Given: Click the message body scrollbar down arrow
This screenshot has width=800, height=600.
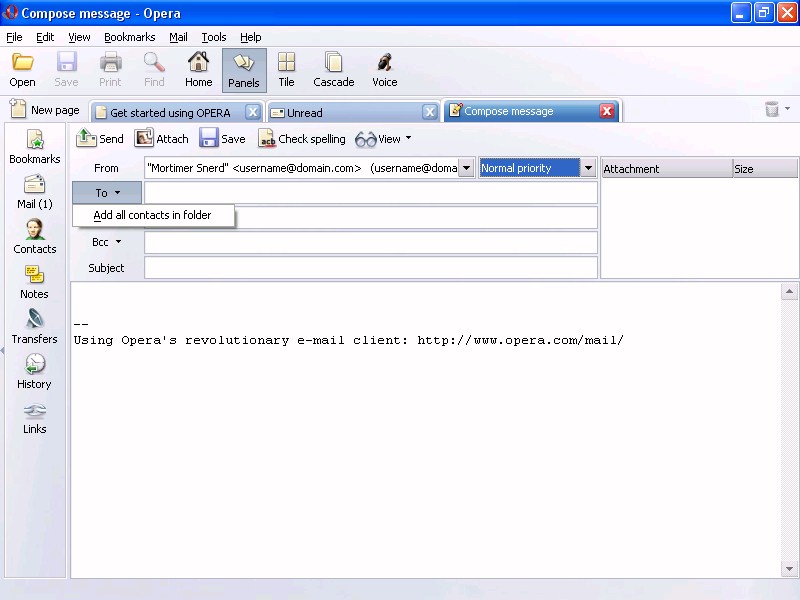Looking at the screenshot, I should click(789, 568).
